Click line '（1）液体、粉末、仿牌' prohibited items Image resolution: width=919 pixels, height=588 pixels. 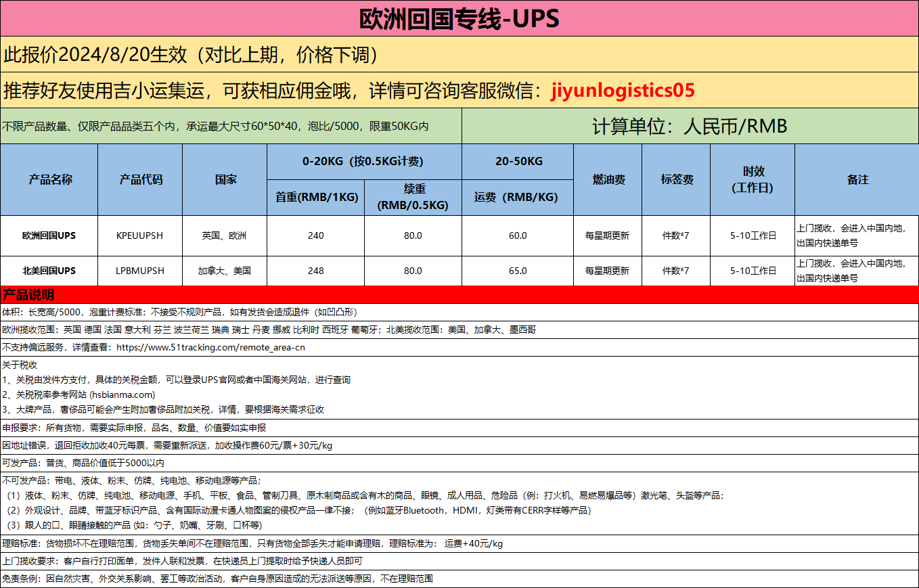pyautogui.click(x=363, y=496)
